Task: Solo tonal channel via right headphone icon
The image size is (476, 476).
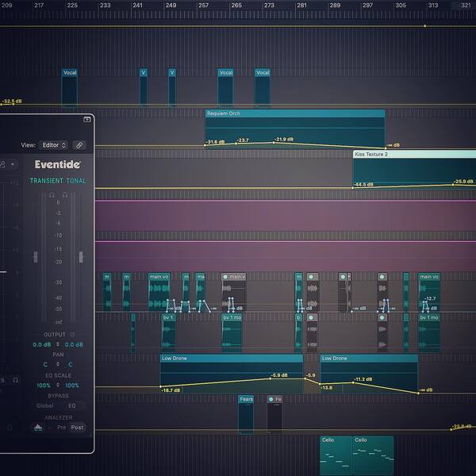Action: (x=65, y=194)
